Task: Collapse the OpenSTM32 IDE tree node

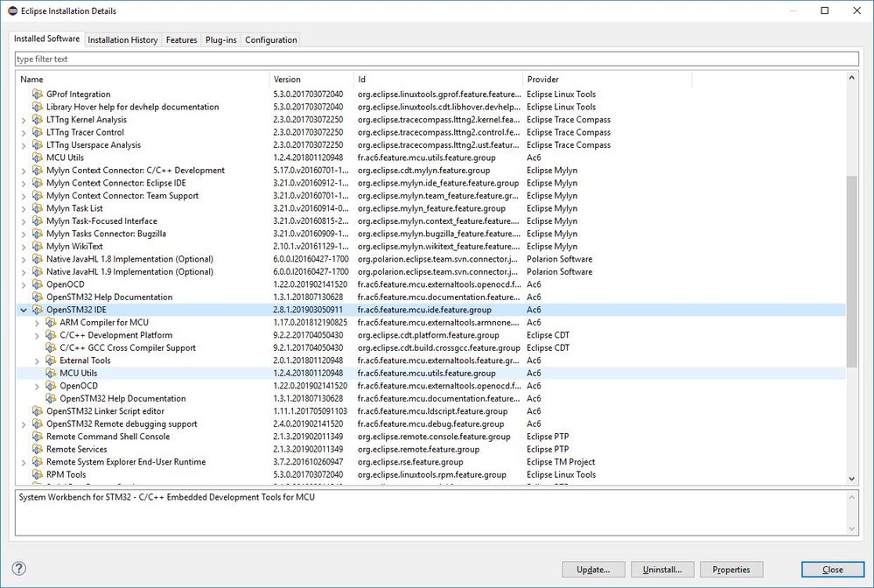Action: [x=24, y=310]
